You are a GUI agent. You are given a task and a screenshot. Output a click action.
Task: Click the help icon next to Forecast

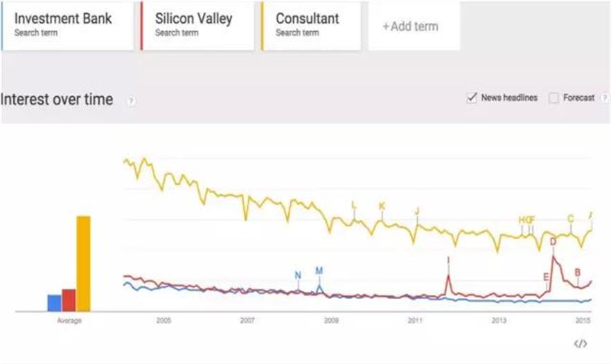coord(605,98)
